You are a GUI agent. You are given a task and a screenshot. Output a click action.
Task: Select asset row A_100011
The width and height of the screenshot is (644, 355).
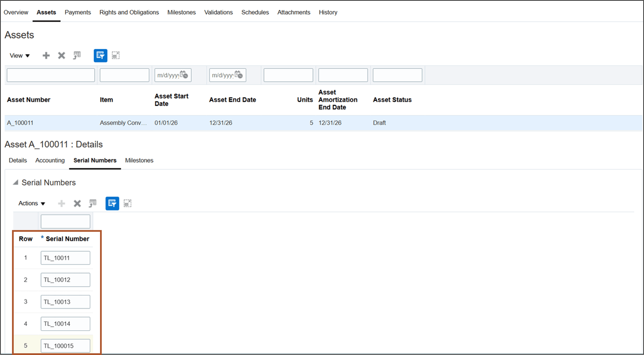click(324, 123)
